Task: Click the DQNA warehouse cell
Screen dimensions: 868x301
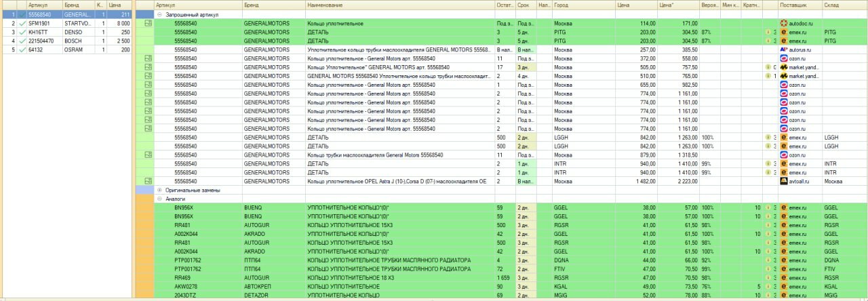Action: pos(844,260)
